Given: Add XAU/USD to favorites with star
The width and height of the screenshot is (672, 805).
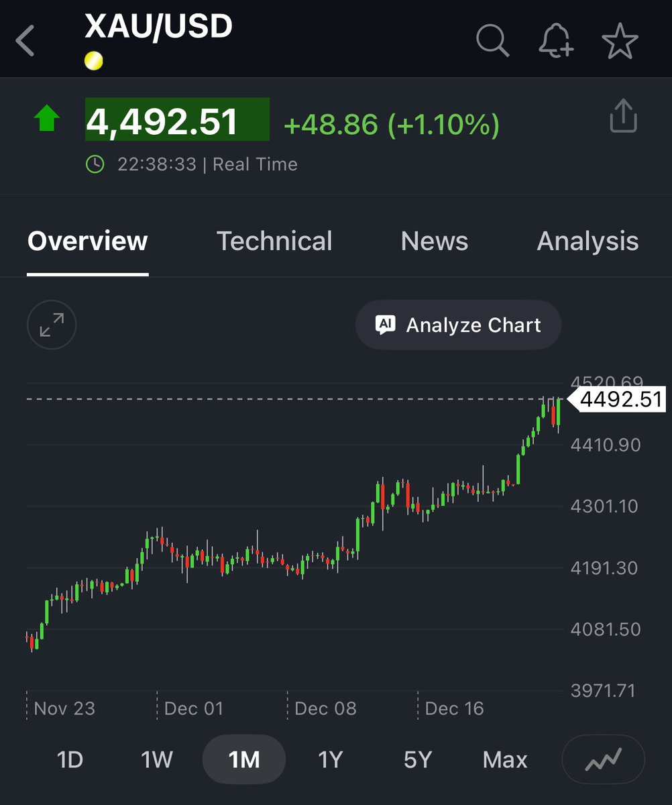Looking at the screenshot, I should pyautogui.click(x=620, y=41).
